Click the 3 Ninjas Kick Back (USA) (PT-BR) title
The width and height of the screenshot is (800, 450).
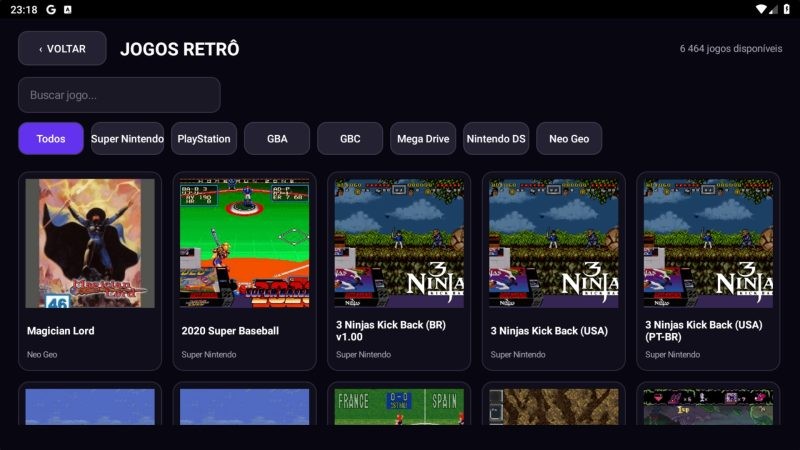(x=704, y=331)
